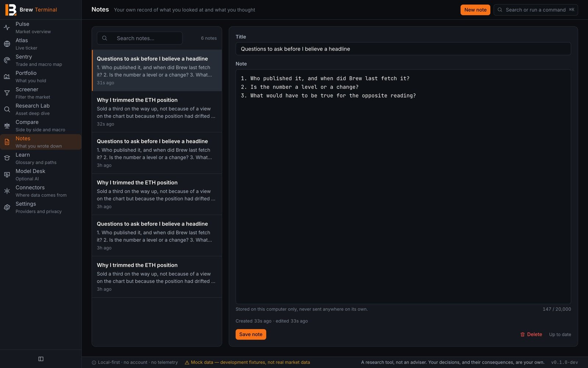Screen dimensions: 588x368
Task: Click the Local-first info icon in status bar
Action: (94, 362)
